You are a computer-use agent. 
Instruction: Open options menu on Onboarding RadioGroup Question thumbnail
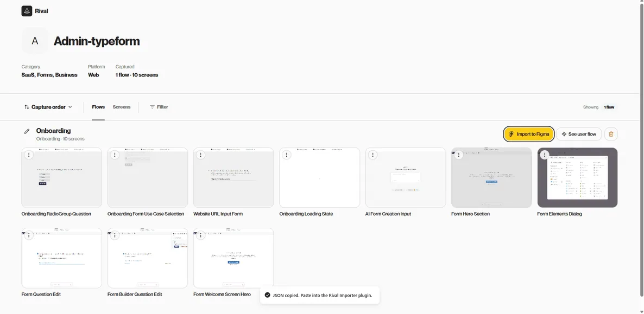[29, 155]
